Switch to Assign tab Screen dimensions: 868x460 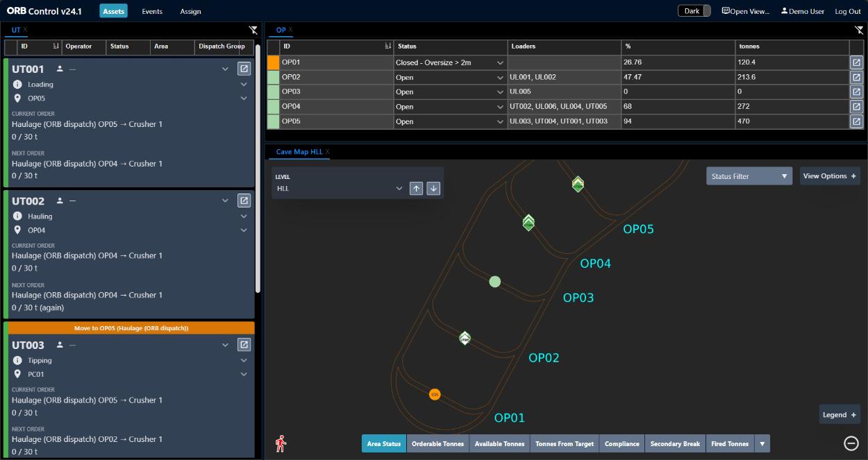pos(190,11)
